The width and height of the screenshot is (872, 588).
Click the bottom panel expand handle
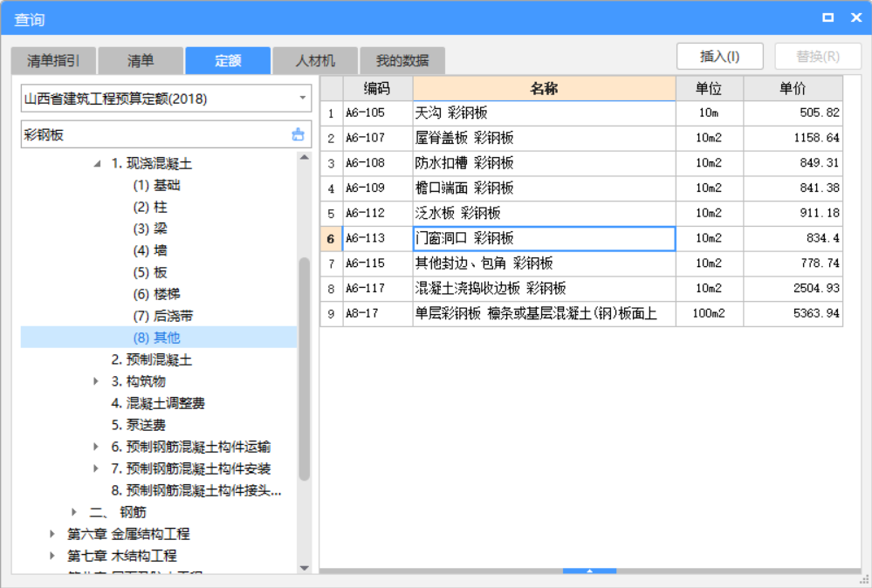[x=589, y=571]
